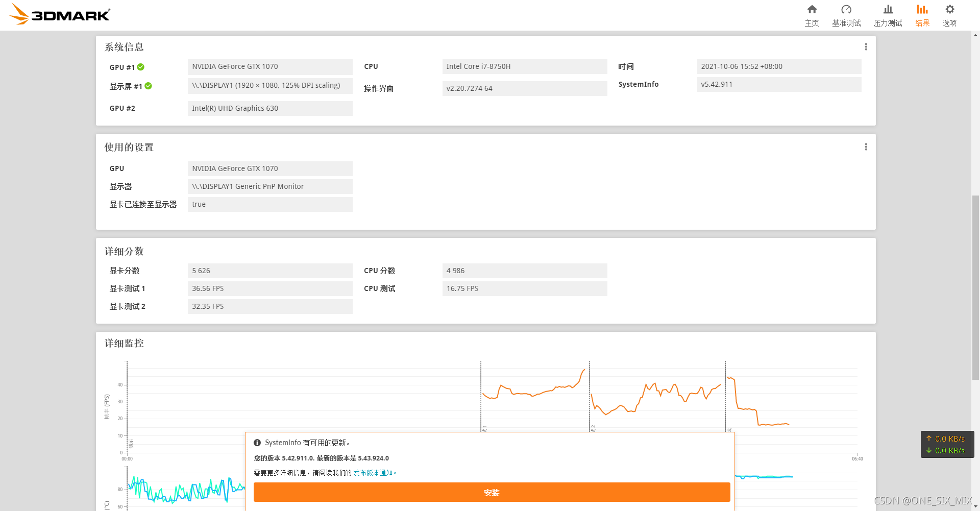Click the green check next to 显示屏 #1
980x511 pixels.
click(x=148, y=86)
